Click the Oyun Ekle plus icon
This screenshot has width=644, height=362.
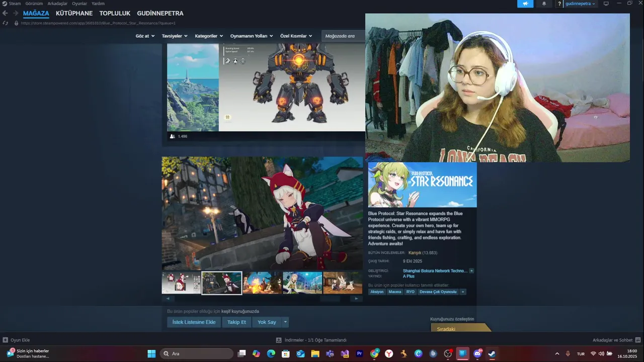(x=5, y=340)
